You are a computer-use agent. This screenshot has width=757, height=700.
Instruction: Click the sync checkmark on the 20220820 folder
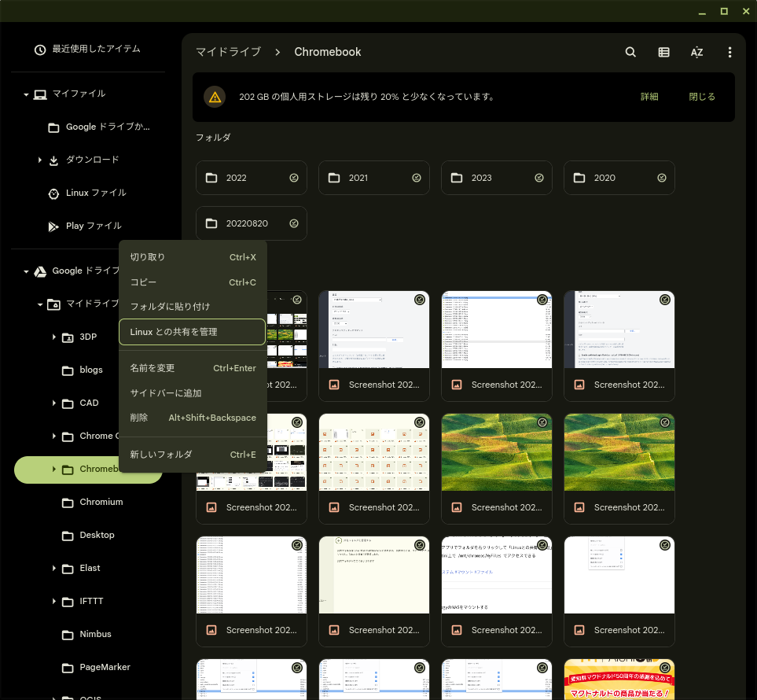point(293,223)
